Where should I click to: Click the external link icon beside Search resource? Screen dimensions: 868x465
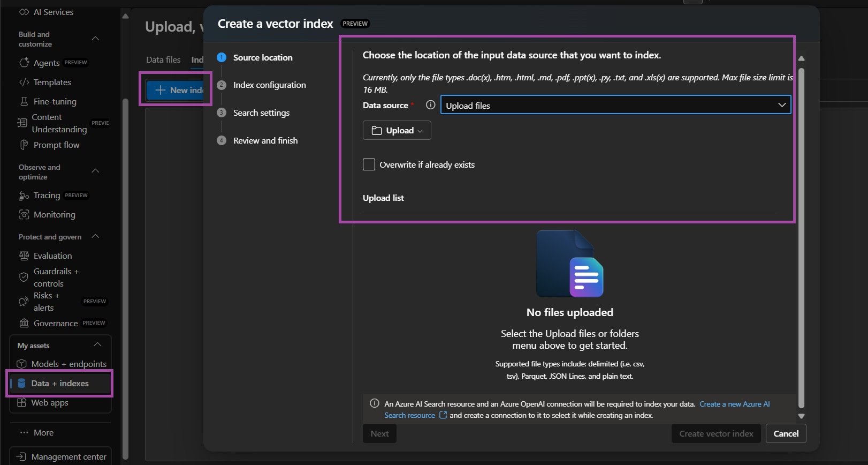(x=443, y=415)
